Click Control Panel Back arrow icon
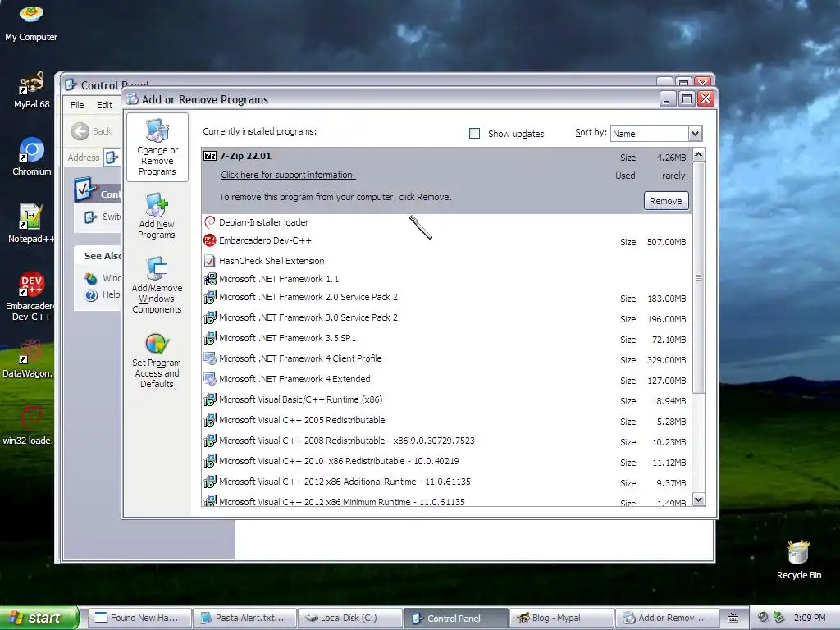 point(80,131)
